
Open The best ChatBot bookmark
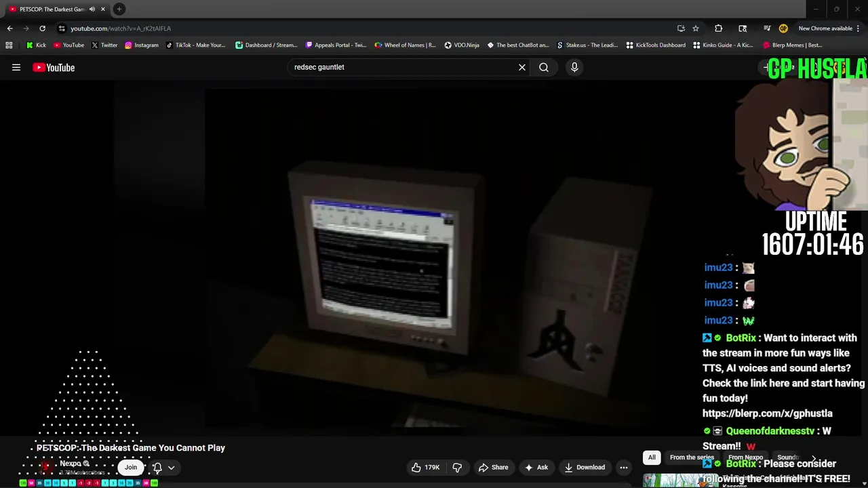518,45
